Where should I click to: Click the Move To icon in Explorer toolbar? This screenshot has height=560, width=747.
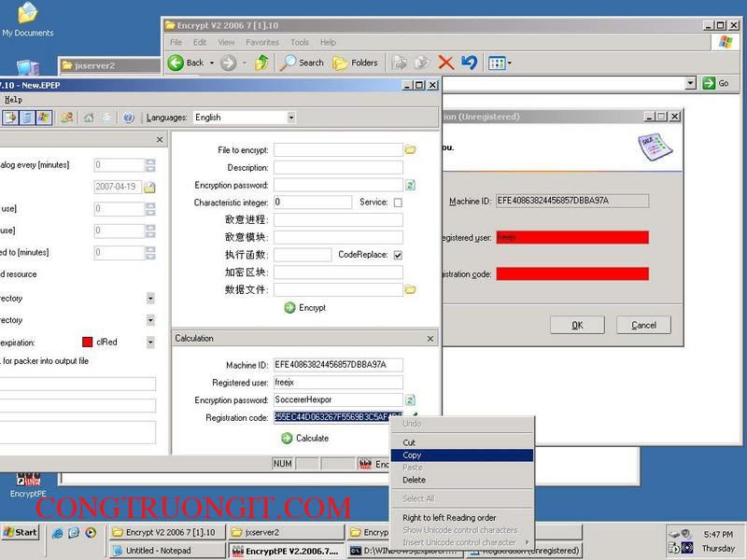(x=400, y=63)
